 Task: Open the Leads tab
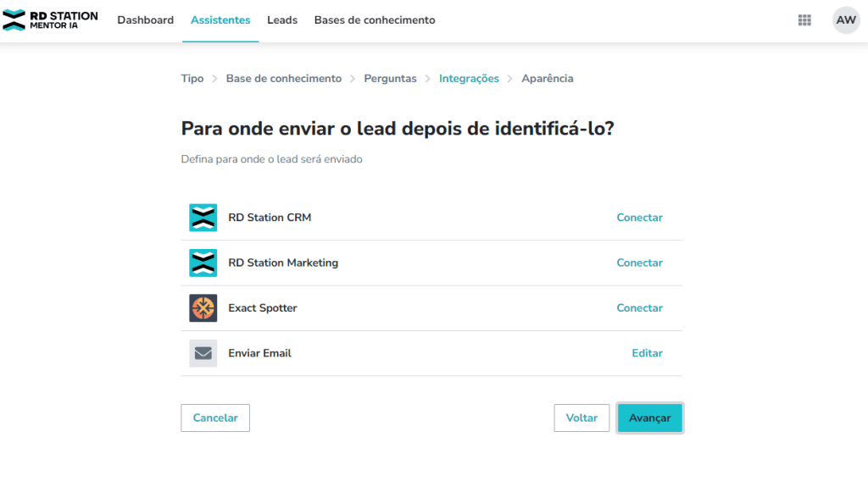(282, 20)
